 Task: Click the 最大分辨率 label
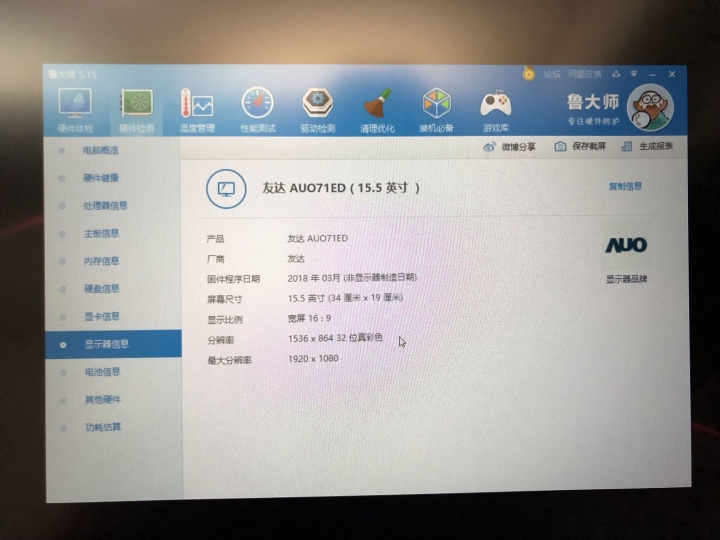[230, 360]
